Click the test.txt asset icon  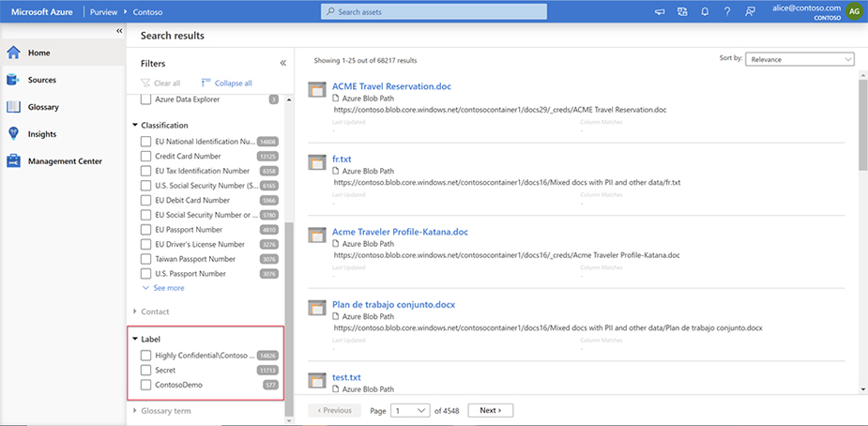click(x=316, y=379)
